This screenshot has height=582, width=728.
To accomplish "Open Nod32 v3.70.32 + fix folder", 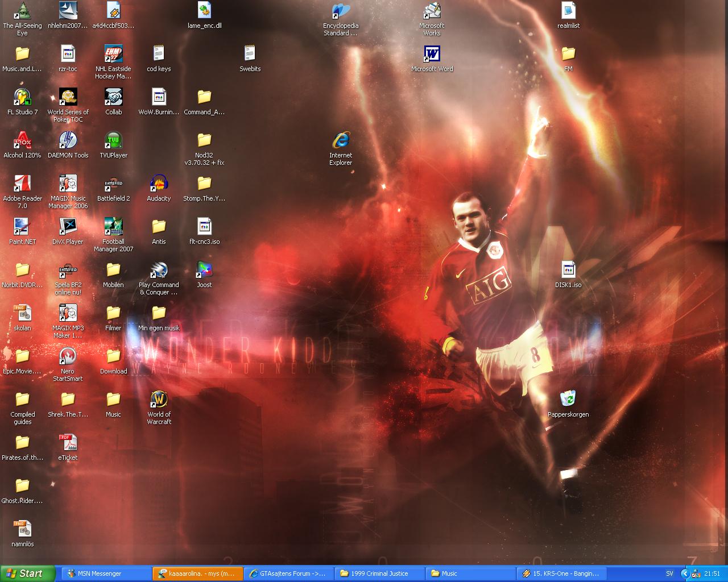I will [204, 141].
